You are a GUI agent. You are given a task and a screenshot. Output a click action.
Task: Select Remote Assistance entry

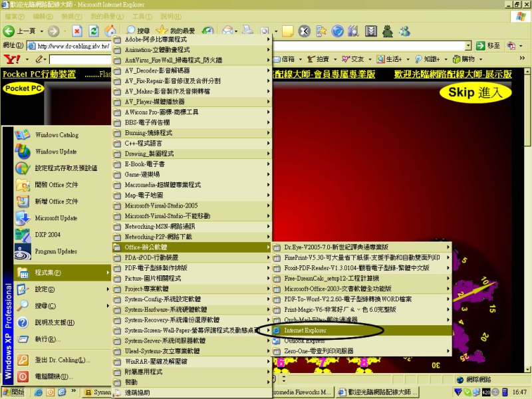192,393
